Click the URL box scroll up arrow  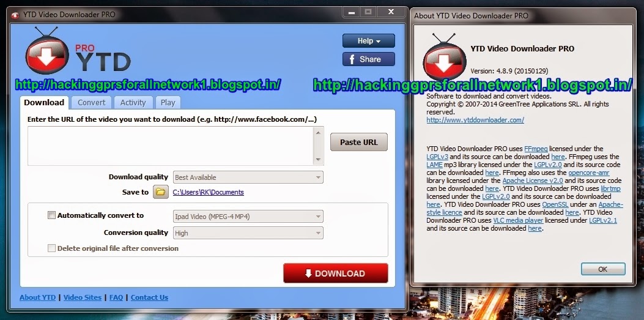[318, 132]
